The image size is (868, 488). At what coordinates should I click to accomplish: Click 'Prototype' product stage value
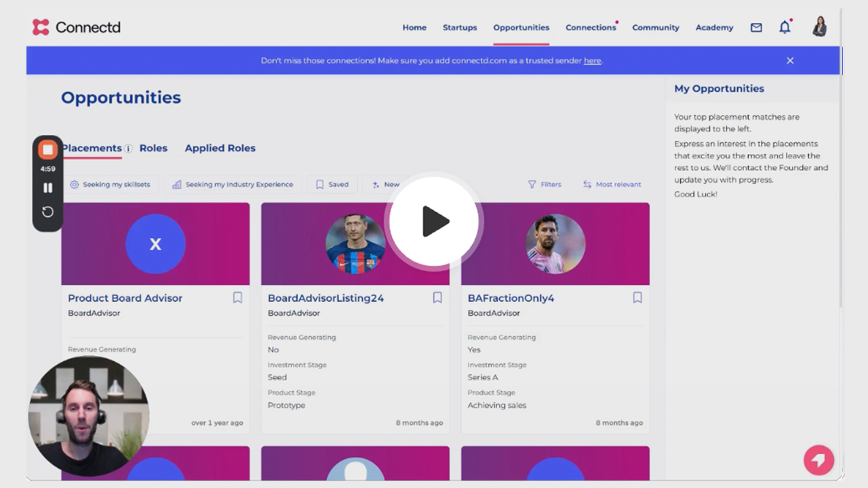point(286,405)
